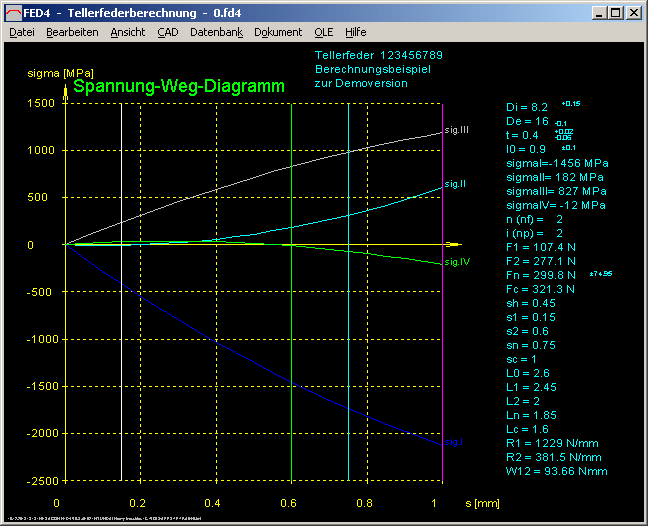Screen dimensions: 648x526
Task: Click the Fn = 299.8 N value
Action: [x=547, y=274]
